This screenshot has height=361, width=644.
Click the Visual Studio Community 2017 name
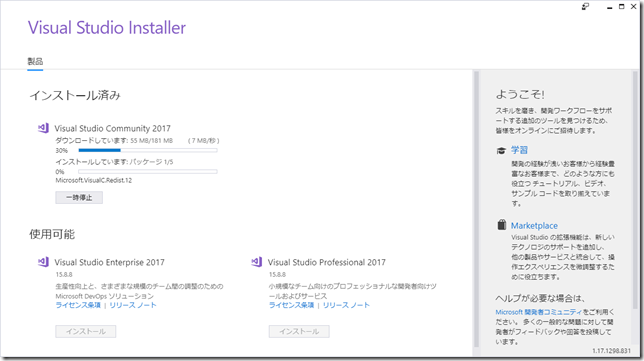pyautogui.click(x=113, y=129)
